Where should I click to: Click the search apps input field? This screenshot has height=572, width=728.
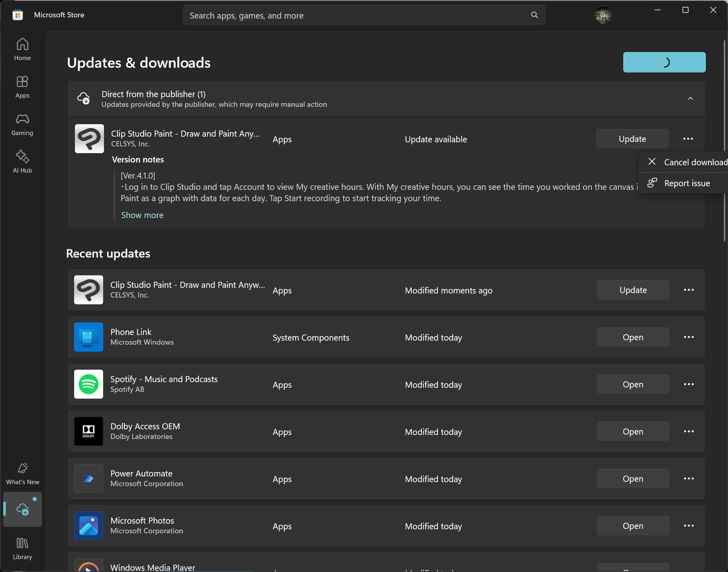355,15
